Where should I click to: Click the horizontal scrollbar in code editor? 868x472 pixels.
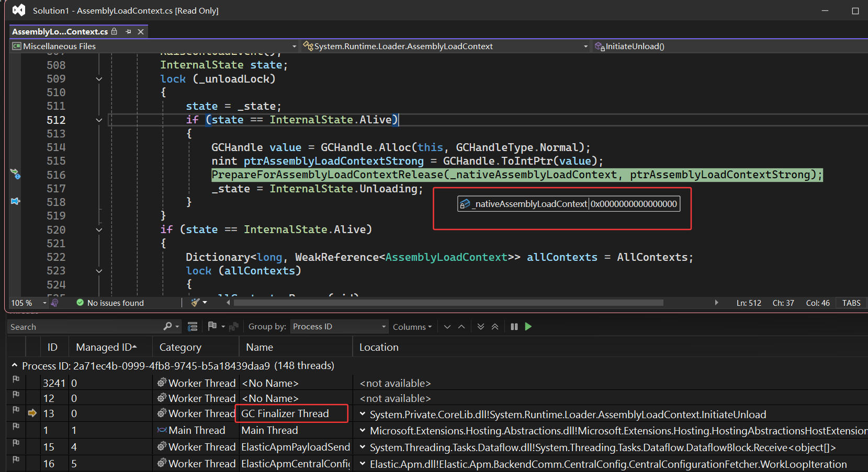(x=448, y=303)
